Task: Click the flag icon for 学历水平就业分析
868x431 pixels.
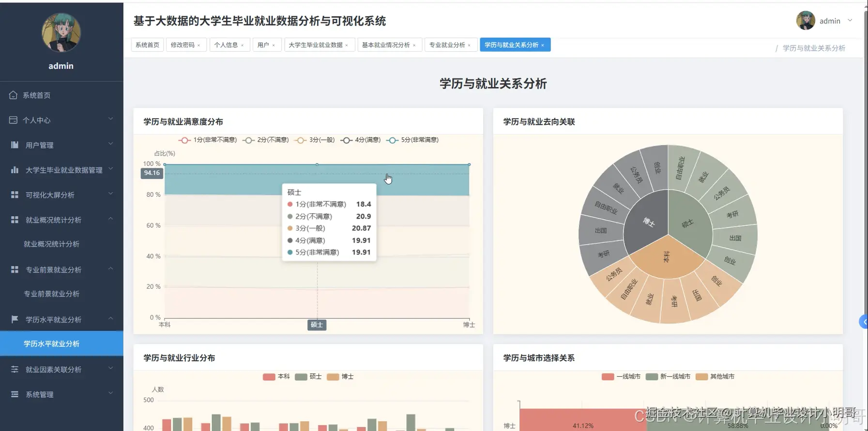Action: click(x=15, y=319)
